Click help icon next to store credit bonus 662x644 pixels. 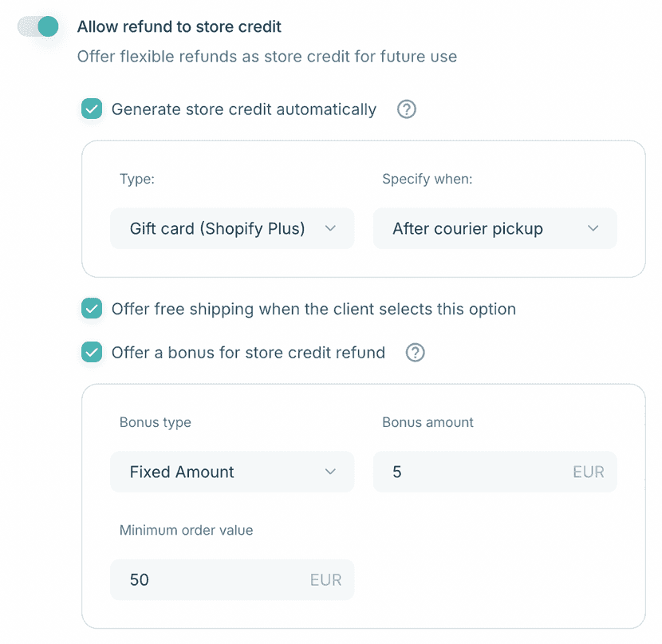click(x=415, y=352)
